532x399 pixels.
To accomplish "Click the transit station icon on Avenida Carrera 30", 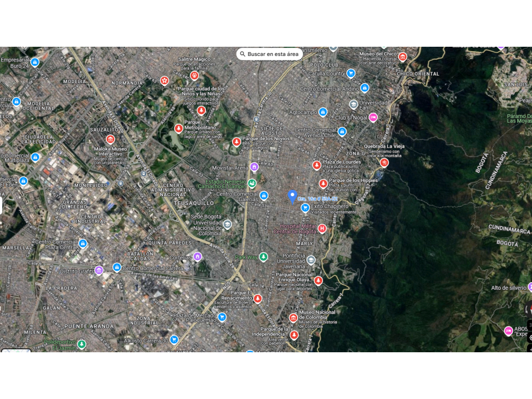I will pos(256,120).
